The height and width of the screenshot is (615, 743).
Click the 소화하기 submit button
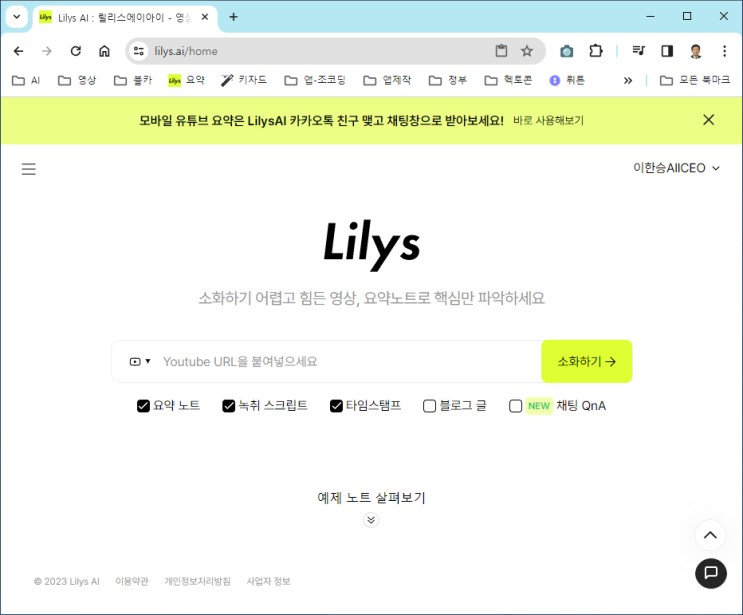pyautogui.click(x=587, y=362)
